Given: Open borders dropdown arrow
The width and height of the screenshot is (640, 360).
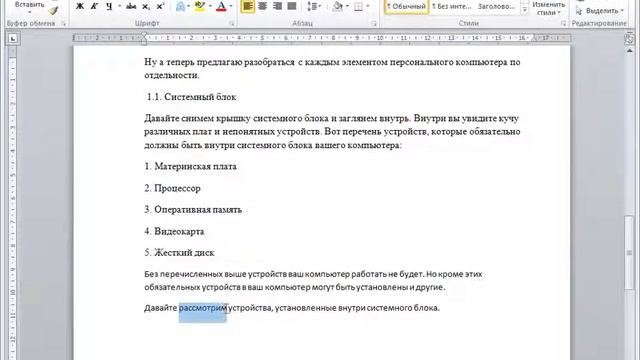Looking at the screenshot, I should (x=368, y=6).
